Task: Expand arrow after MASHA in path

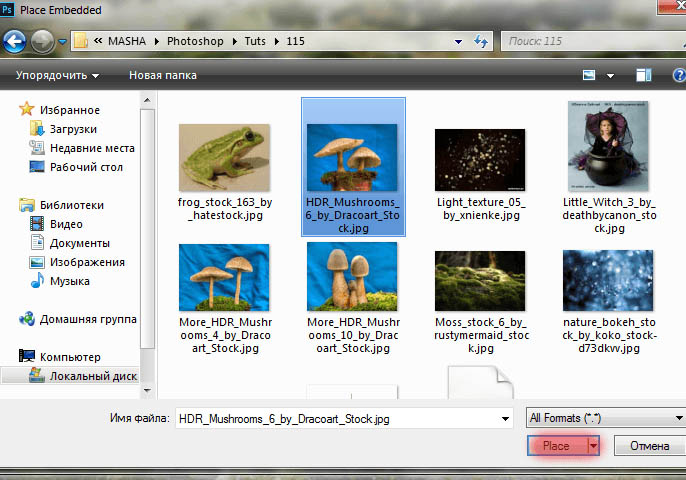Action: point(157,42)
